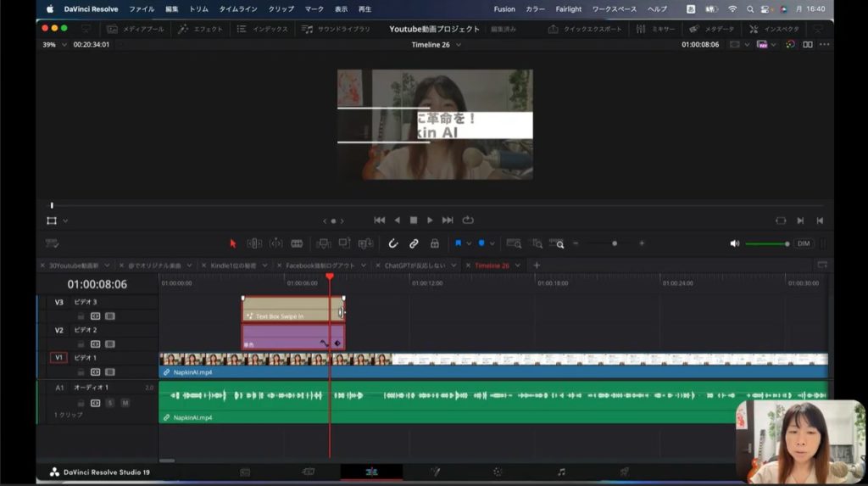Select the Blade Edit Mode tool
868x486 pixels.
297,243
